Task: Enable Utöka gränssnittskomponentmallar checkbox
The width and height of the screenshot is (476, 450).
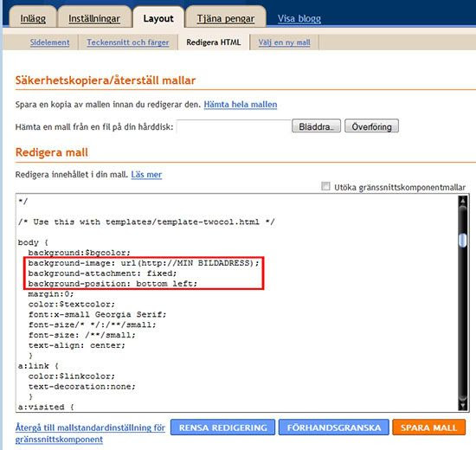Action: click(x=325, y=186)
